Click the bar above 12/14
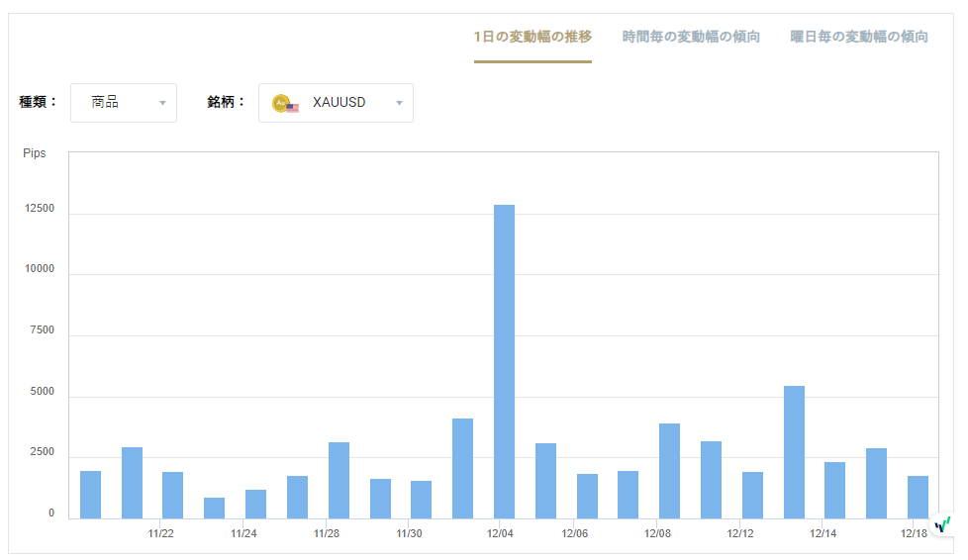968x560 pixels. [x=834, y=490]
